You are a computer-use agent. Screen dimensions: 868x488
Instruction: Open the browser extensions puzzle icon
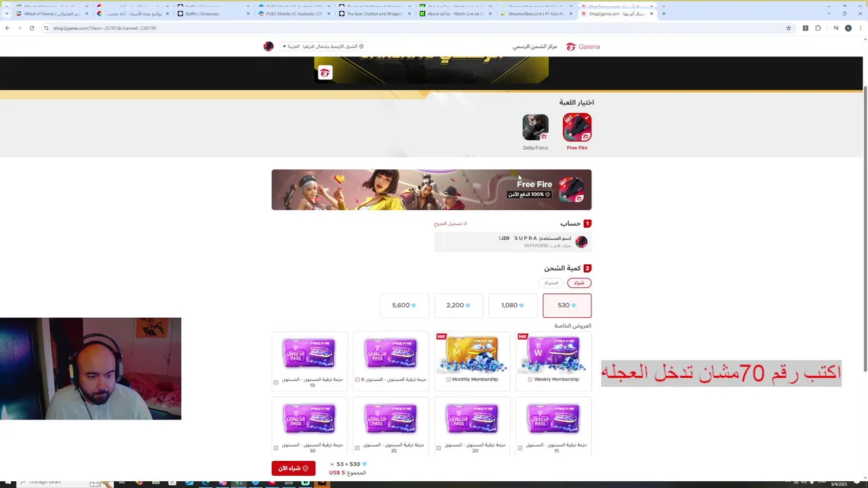point(818,28)
